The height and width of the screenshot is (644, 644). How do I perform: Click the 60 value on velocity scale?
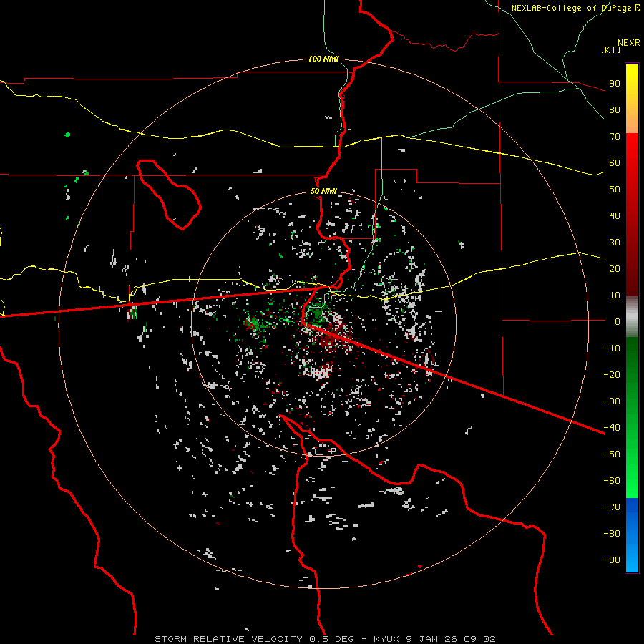click(615, 163)
